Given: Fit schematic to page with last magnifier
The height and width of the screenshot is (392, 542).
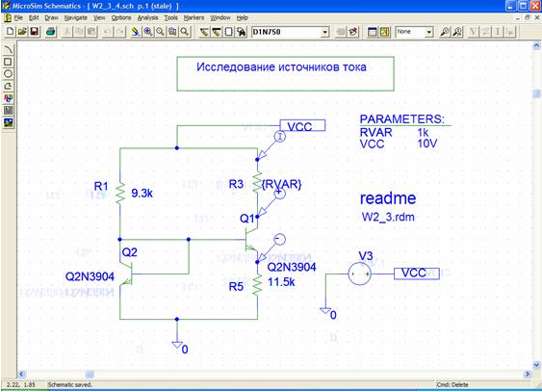Looking at the screenshot, I should (185, 32).
